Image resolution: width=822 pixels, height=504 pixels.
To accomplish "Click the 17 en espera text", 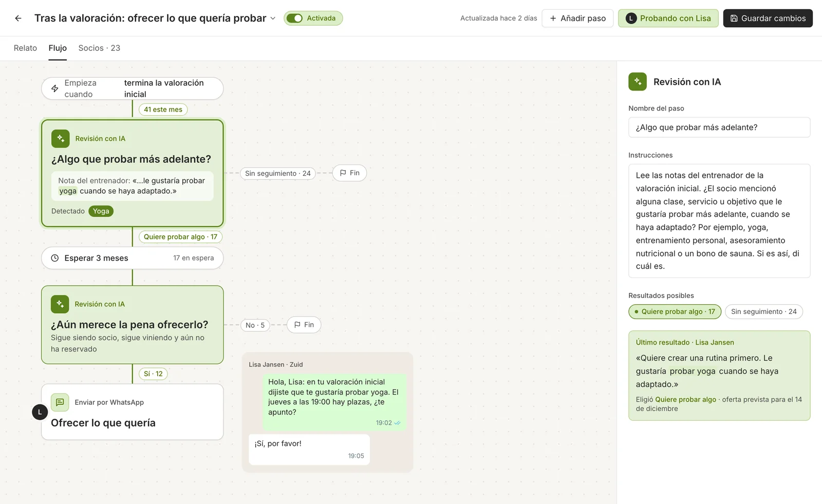I will [193, 258].
